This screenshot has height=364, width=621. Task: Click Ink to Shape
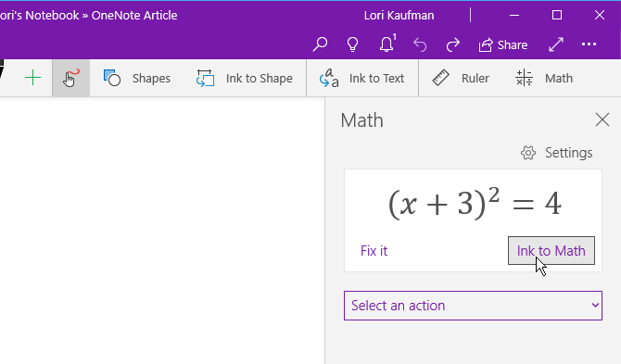[x=245, y=79]
